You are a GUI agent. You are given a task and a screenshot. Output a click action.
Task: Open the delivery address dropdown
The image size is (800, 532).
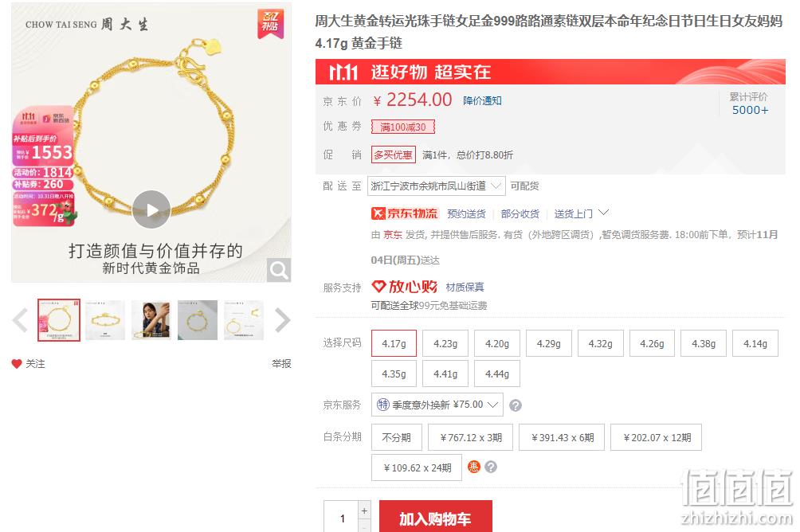point(436,186)
